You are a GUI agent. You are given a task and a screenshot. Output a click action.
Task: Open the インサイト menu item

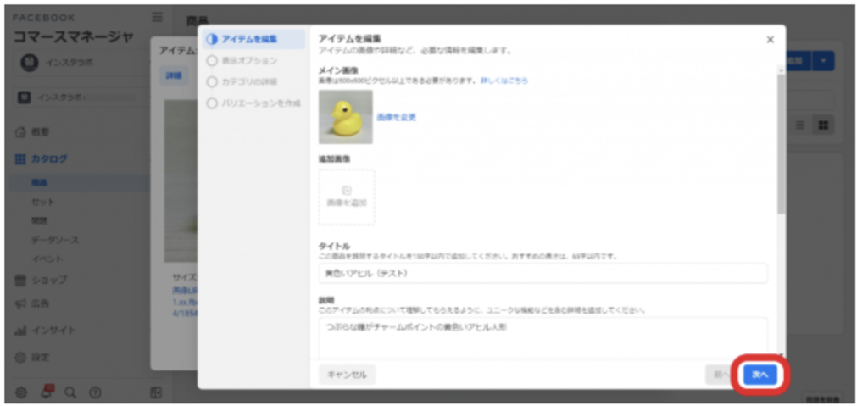pos(53,331)
